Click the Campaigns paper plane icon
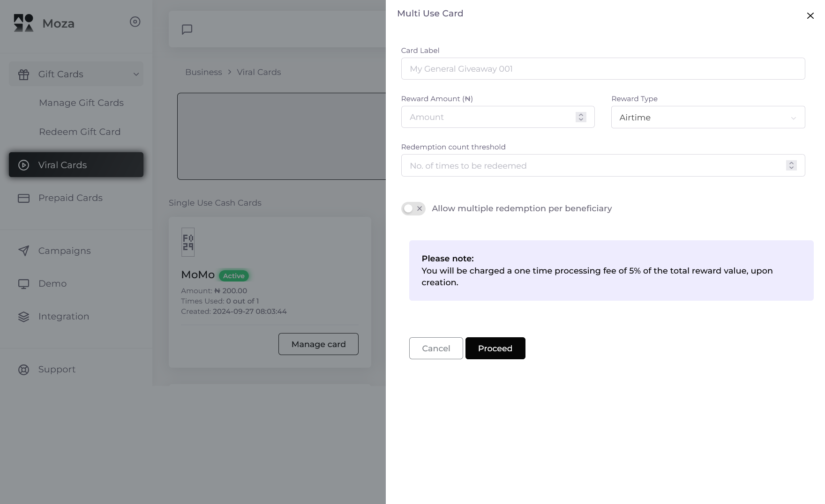825x504 pixels. pyautogui.click(x=23, y=251)
